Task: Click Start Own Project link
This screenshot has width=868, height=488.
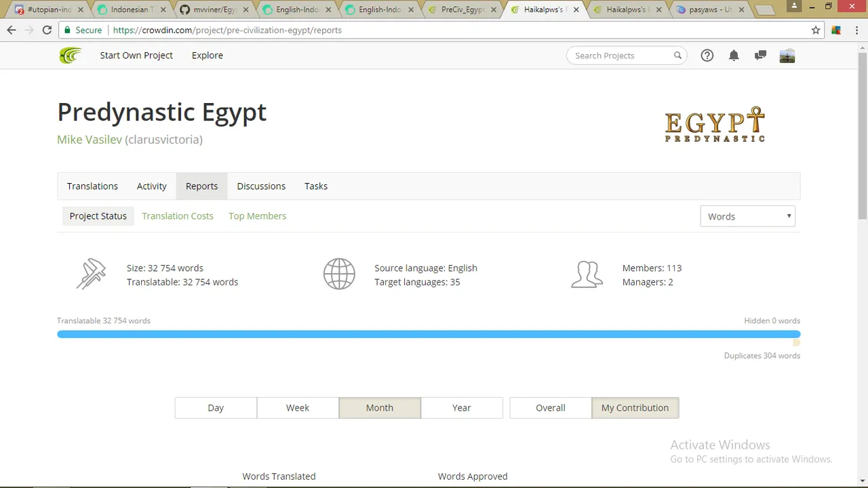Action: [136, 56]
